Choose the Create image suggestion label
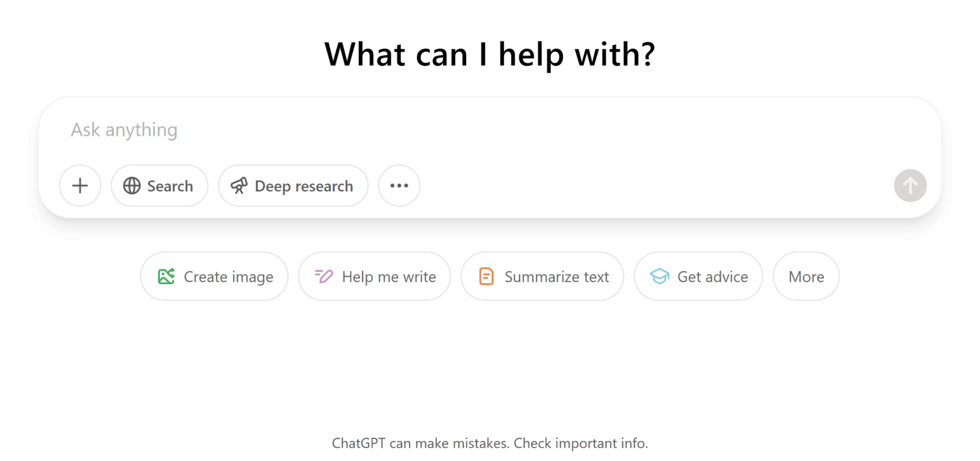 pyautogui.click(x=228, y=277)
